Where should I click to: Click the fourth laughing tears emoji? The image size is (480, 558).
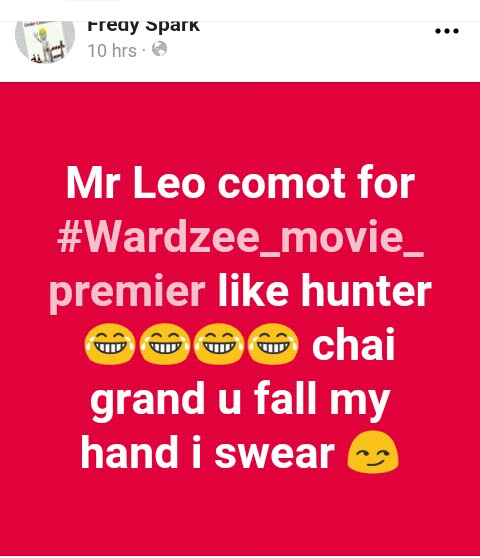273,344
